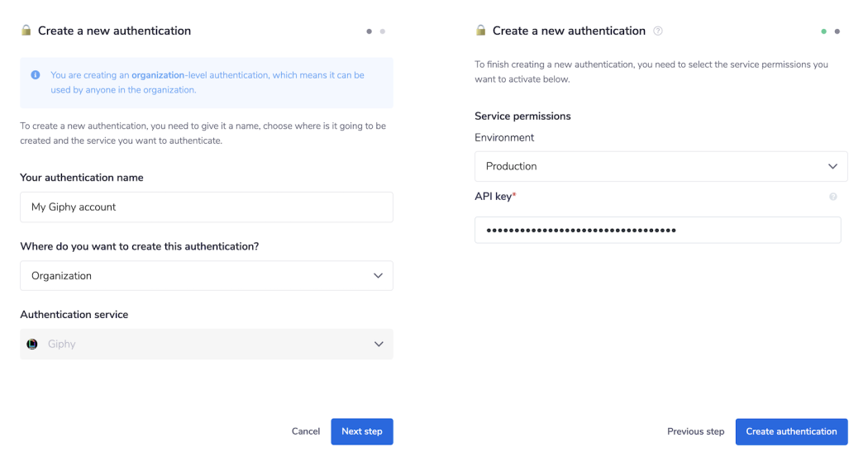Click the lock icon in left dialog header

[26, 31]
